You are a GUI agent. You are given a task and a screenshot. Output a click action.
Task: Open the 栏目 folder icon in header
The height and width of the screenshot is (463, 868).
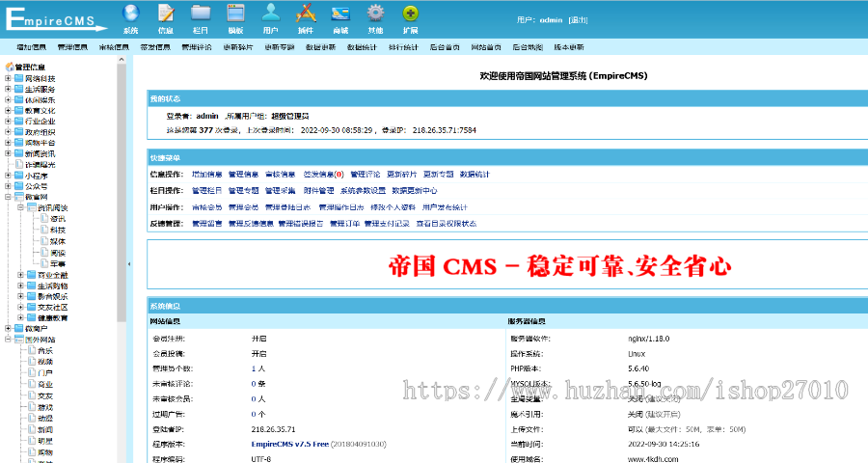(201, 14)
